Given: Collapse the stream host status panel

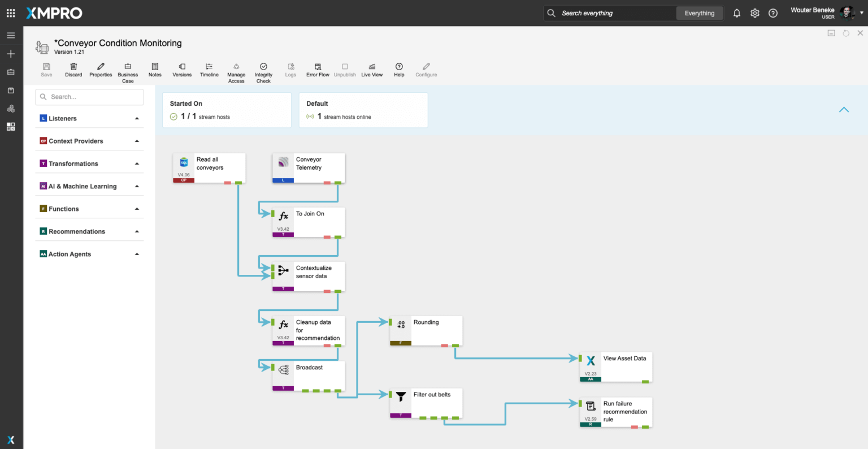Looking at the screenshot, I should [844, 110].
